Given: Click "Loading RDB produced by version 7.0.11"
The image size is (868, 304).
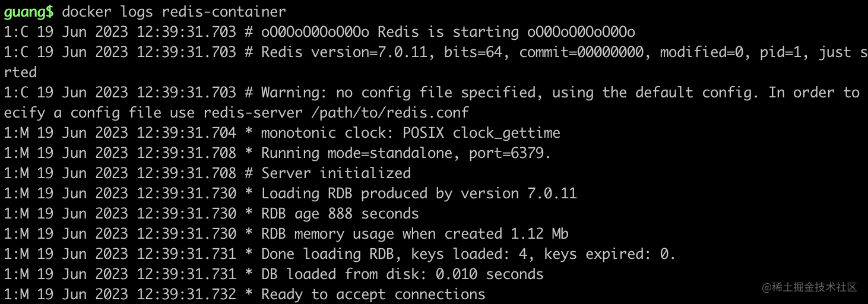Looking at the screenshot, I should coord(419,194).
